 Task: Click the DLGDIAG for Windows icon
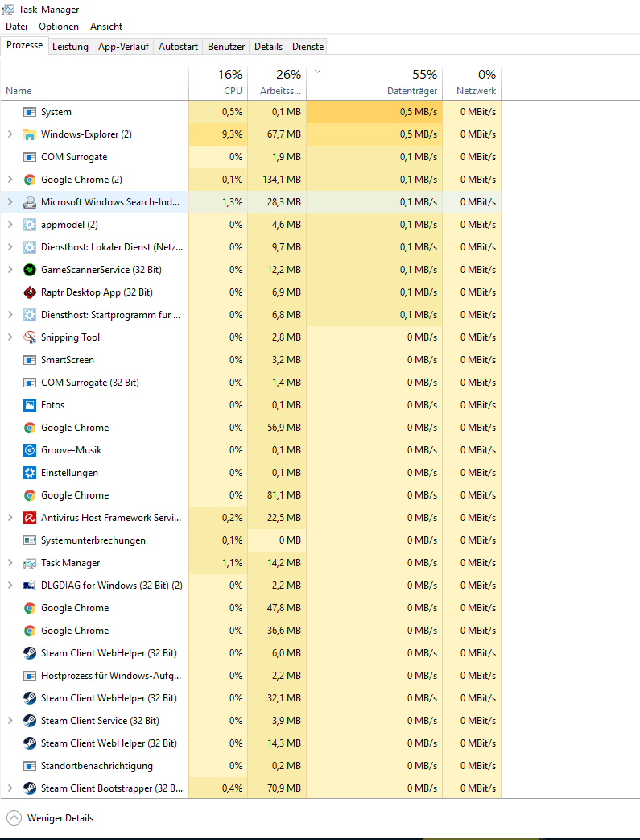(x=30, y=586)
